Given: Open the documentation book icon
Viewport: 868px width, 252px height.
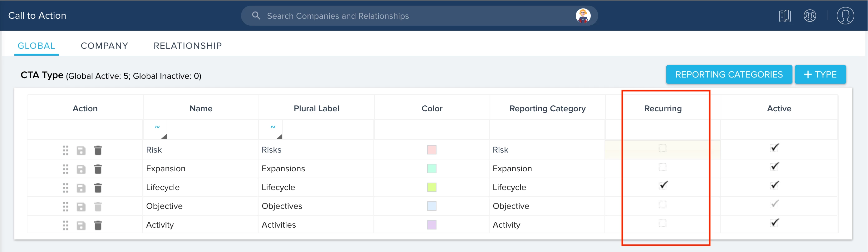Looking at the screenshot, I should (785, 16).
